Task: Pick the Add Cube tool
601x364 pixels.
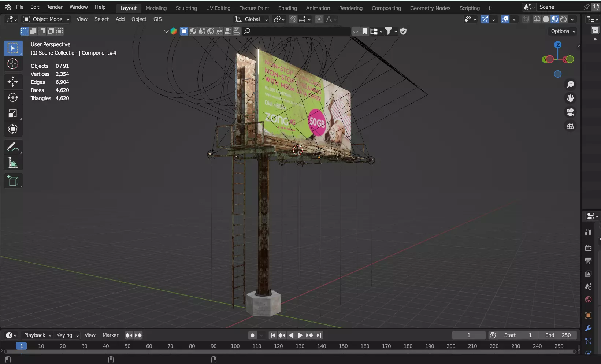Action: point(13,181)
